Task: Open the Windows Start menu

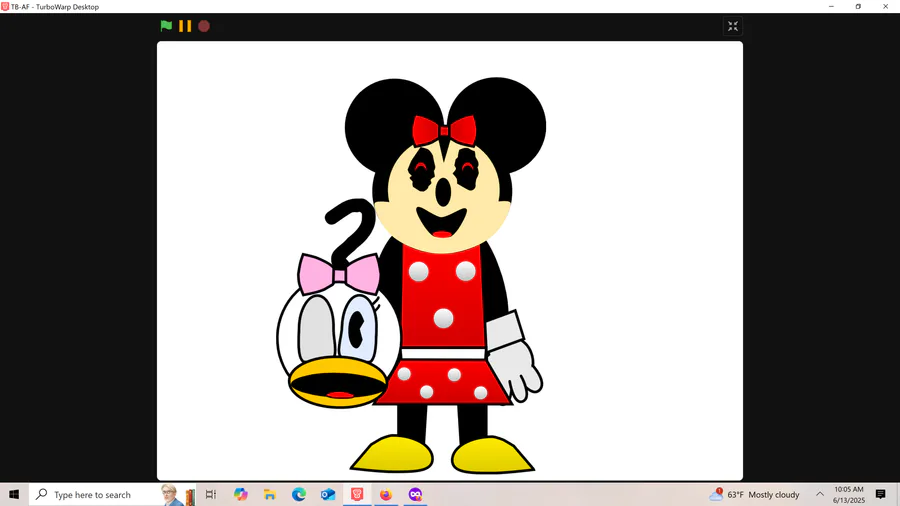Action: point(14,494)
